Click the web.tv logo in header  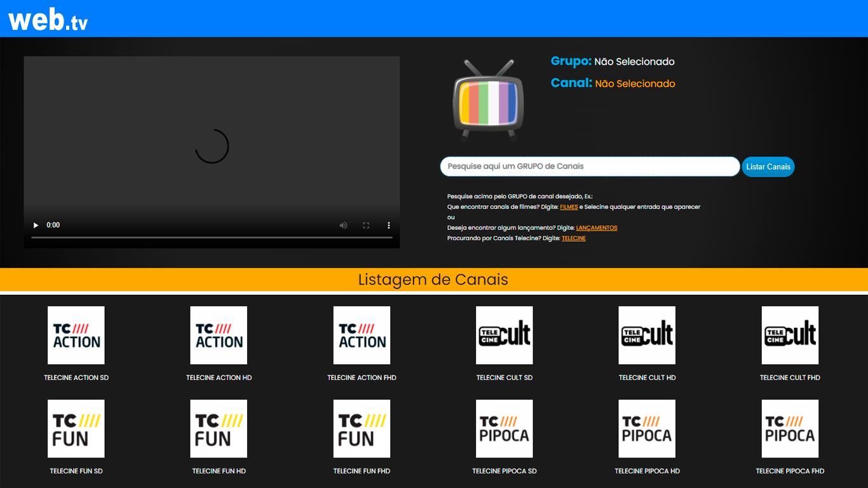tap(48, 19)
